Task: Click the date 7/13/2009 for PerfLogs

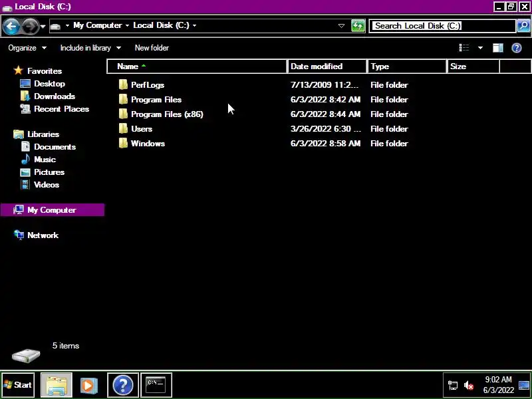Action: pos(325,85)
